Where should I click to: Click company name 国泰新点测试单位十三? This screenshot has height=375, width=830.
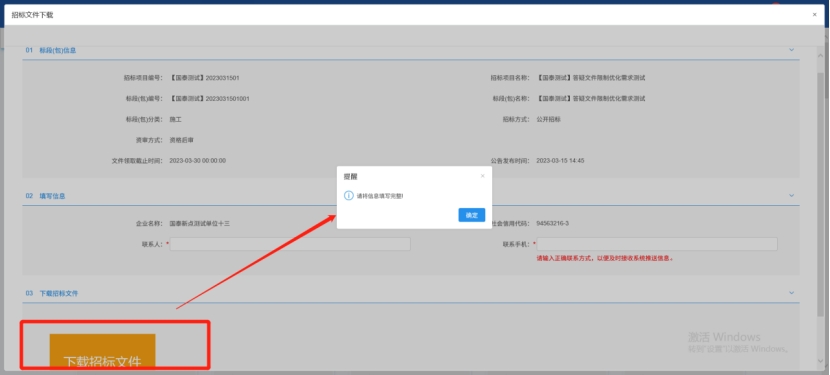[200, 224]
